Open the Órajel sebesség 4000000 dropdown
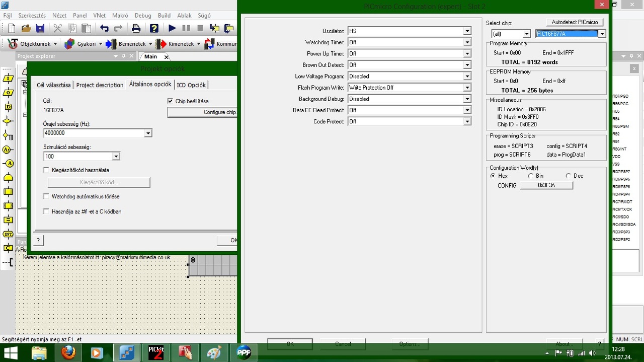 click(x=148, y=133)
